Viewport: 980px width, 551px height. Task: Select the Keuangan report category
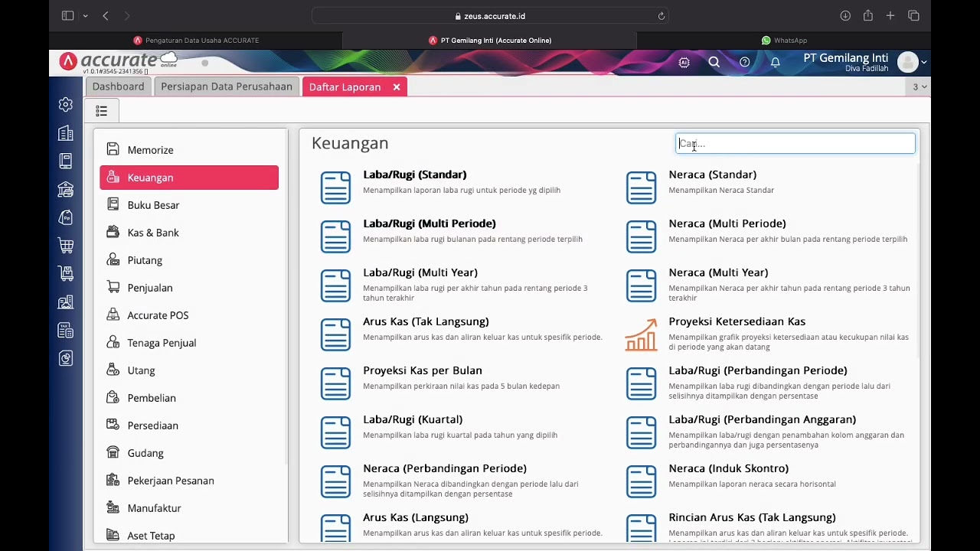189,178
